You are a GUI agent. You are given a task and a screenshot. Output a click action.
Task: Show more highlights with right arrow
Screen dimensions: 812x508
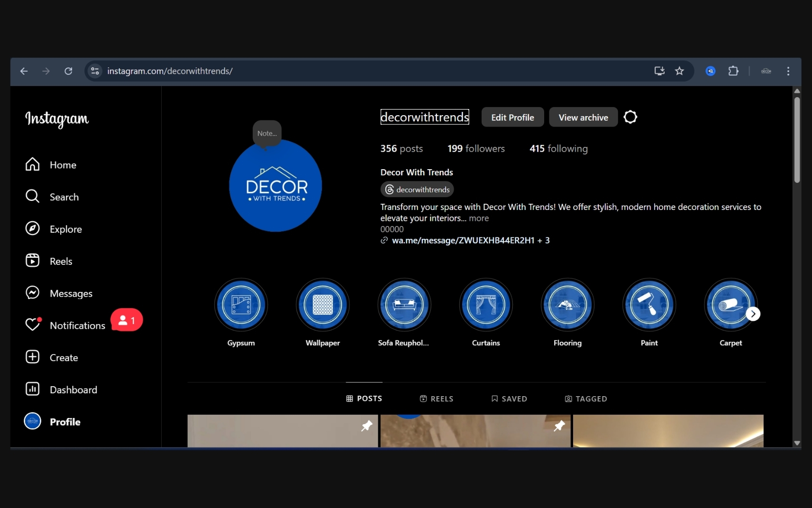point(753,314)
